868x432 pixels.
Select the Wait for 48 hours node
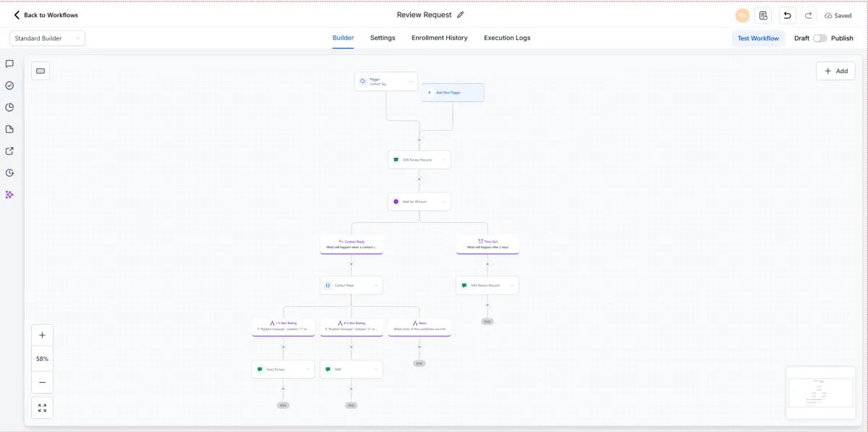(x=419, y=201)
